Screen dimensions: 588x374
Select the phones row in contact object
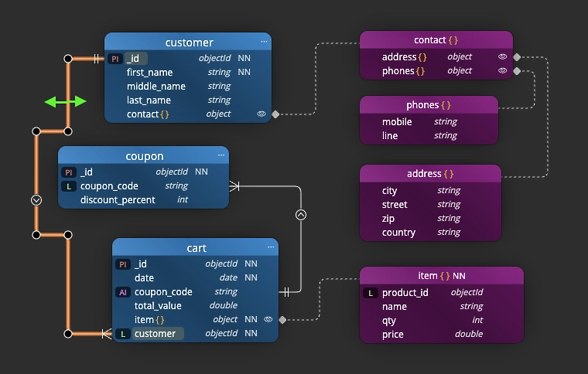pos(436,70)
